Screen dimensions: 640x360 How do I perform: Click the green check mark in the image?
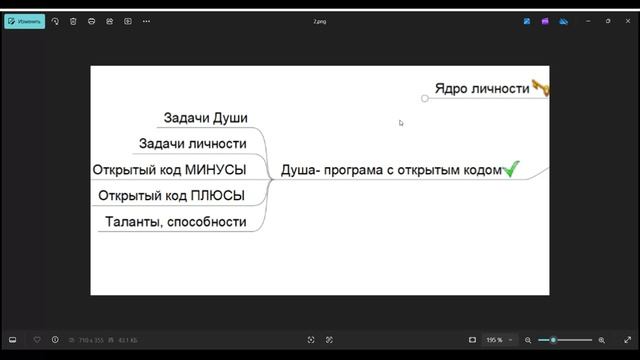pyautogui.click(x=511, y=169)
